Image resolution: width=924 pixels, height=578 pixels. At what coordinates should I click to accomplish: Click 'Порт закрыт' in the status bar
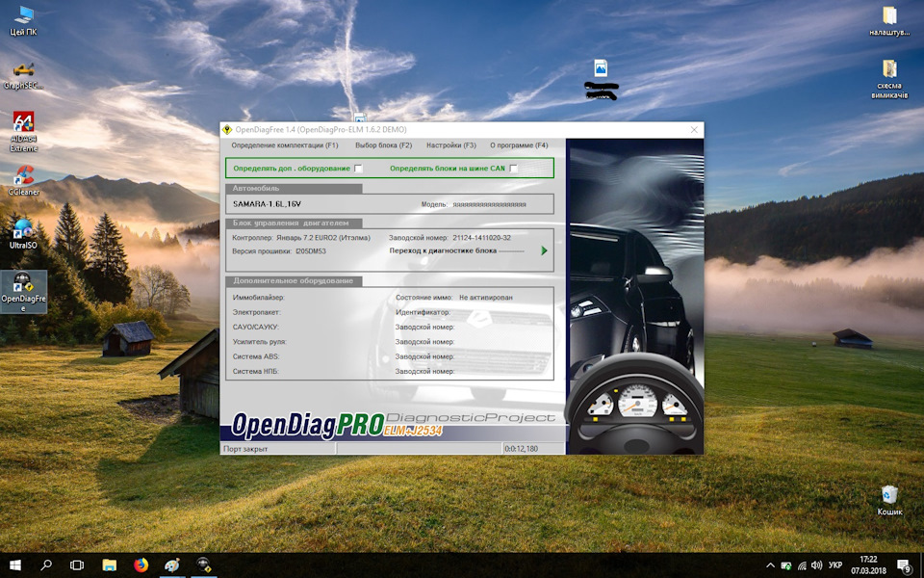click(x=245, y=449)
